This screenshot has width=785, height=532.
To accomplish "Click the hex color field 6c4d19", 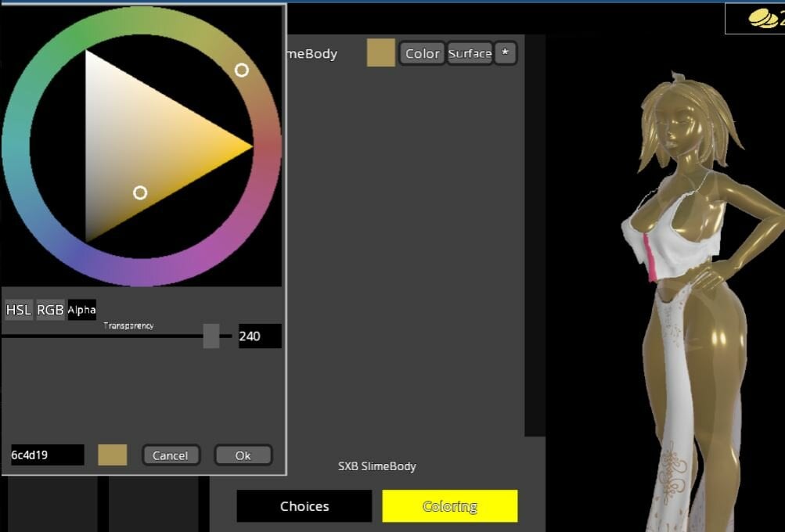I will pos(48,455).
